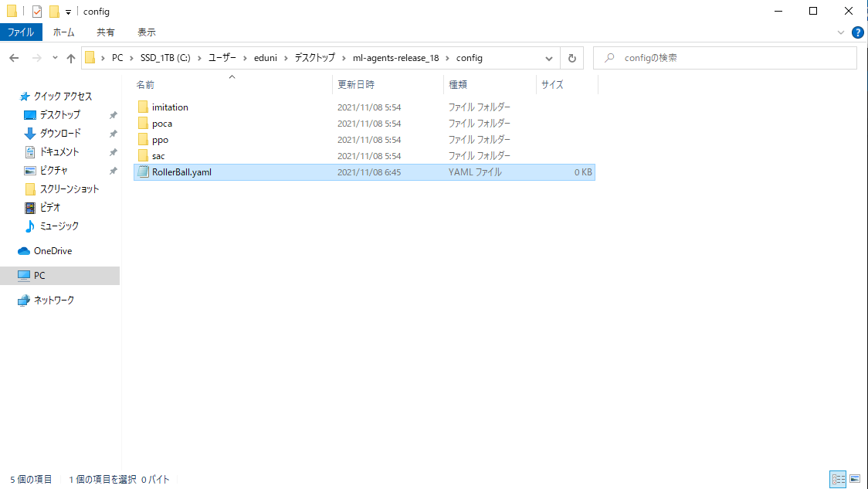Open Customize Quick Access Toolbar dropdown
Viewport: 868px width, 489px height.
tap(68, 12)
